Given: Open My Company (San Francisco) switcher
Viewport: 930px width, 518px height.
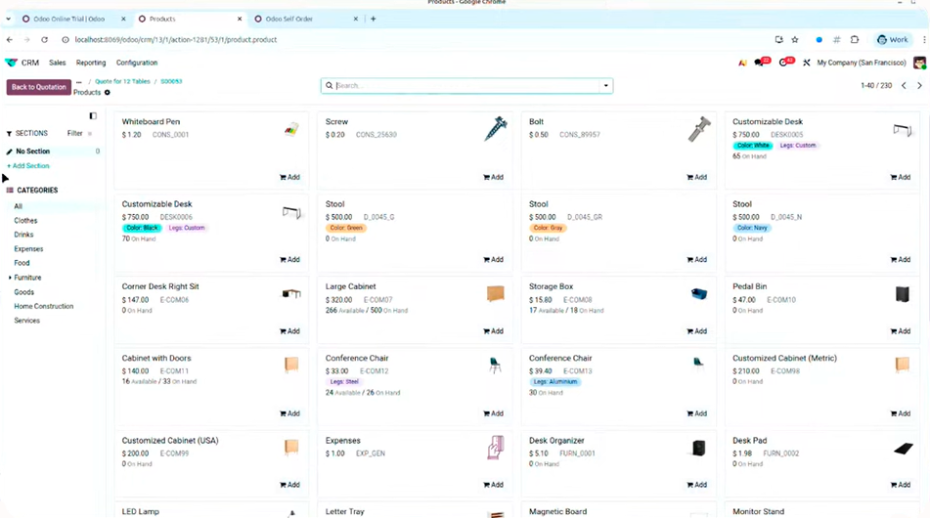Looking at the screenshot, I should [861, 63].
